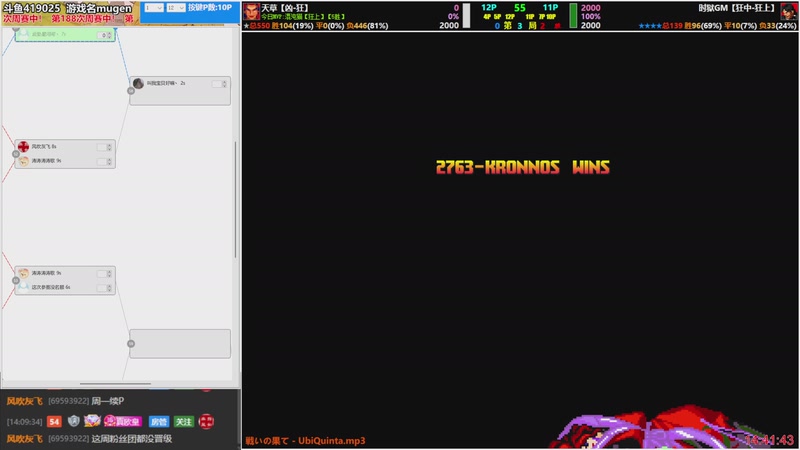Click the 房管 room manager tag
The image size is (800, 450).
(159, 421)
